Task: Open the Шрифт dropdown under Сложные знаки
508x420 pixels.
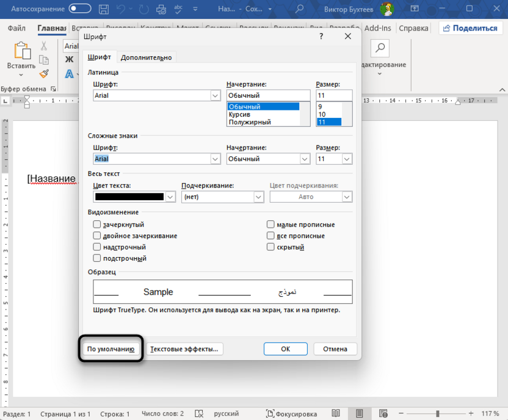Action: tap(215, 159)
